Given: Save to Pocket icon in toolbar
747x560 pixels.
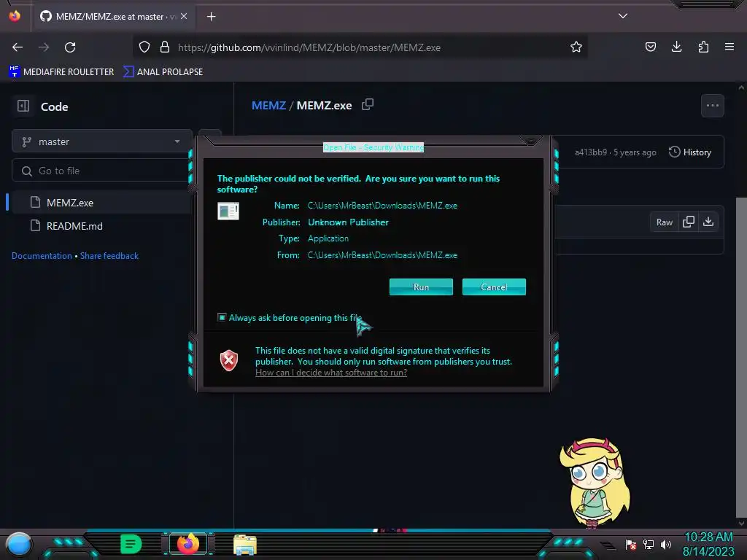Looking at the screenshot, I should tap(650, 47).
